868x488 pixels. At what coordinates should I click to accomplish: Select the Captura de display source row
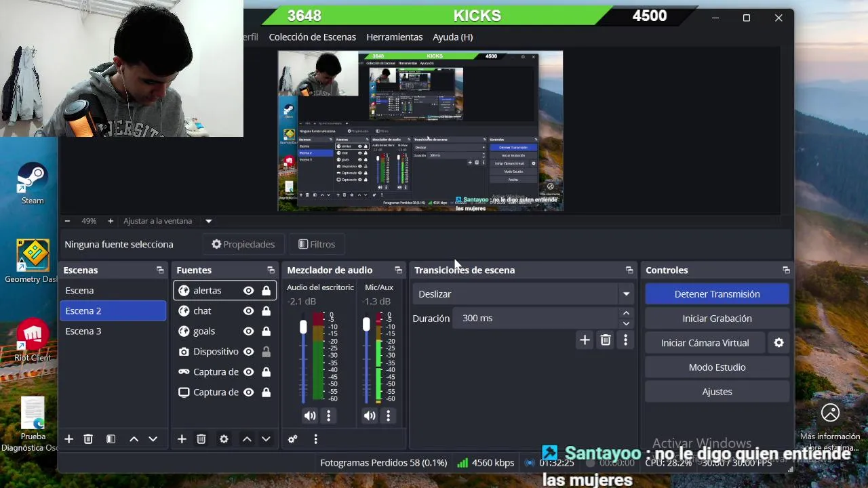(x=224, y=392)
